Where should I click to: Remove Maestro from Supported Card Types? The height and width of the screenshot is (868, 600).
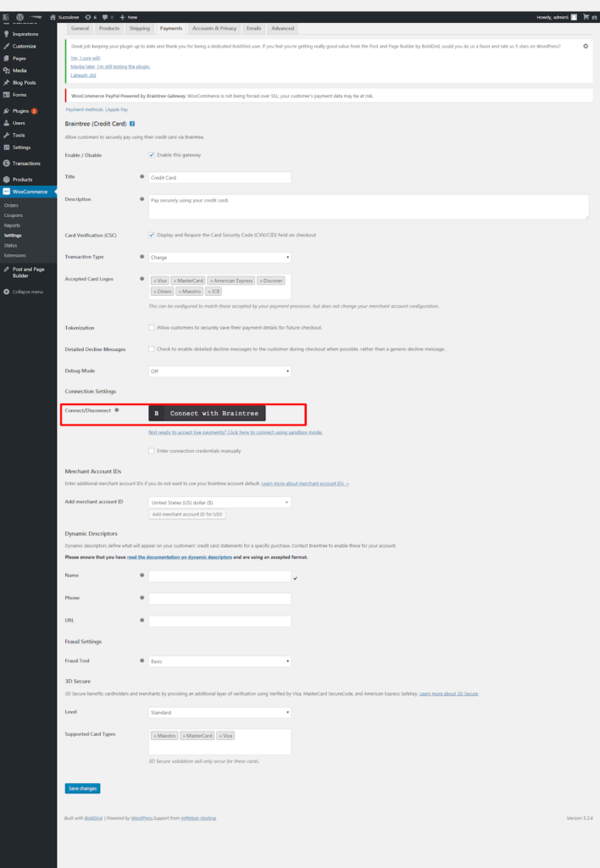pos(155,736)
